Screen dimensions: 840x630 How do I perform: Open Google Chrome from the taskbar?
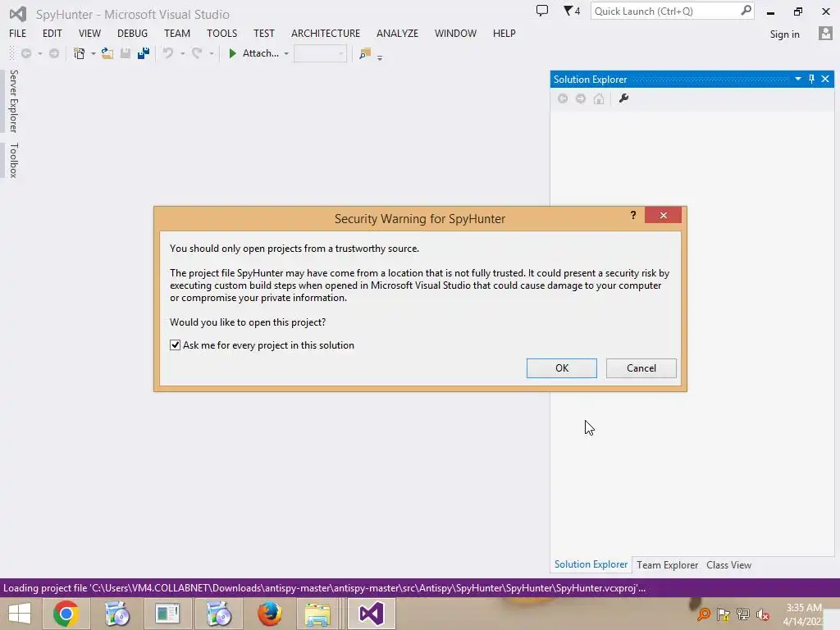tap(66, 614)
